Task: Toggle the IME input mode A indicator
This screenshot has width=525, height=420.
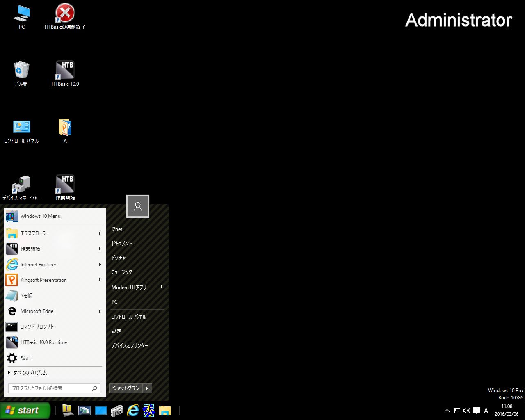Action: click(x=486, y=410)
